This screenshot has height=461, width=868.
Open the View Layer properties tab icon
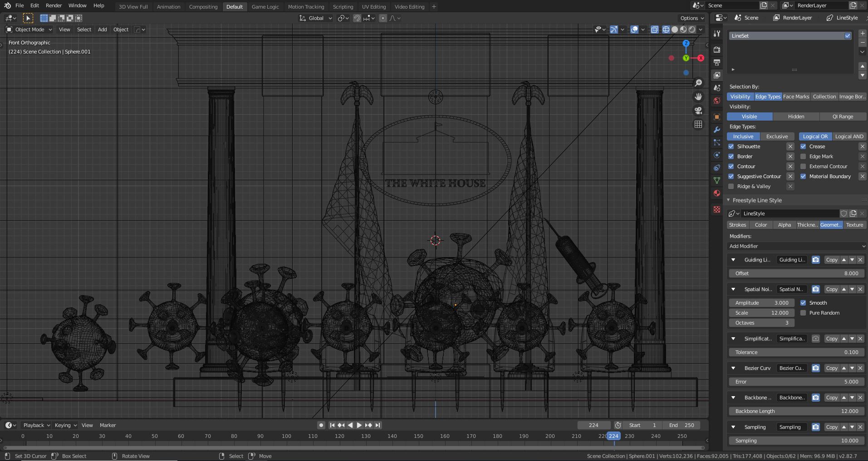point(717,75)
